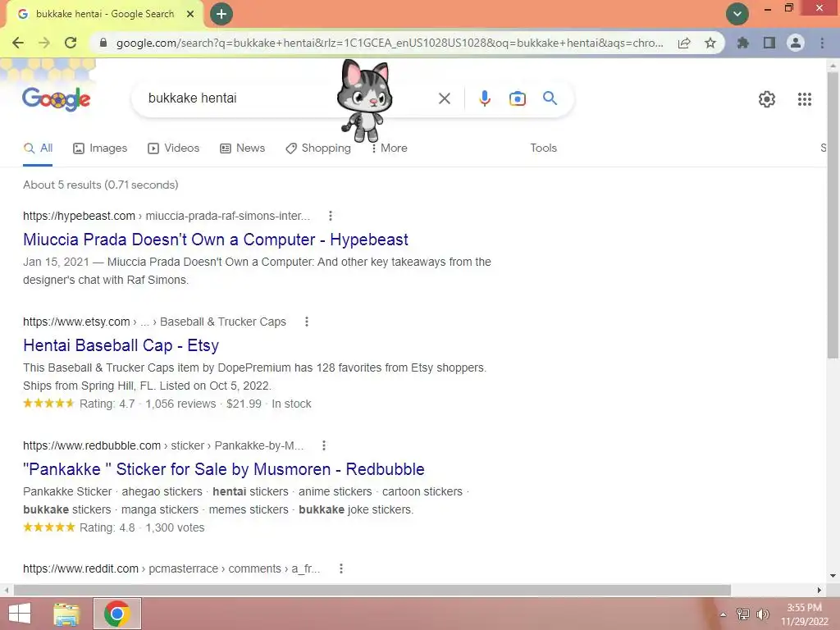Image resolution: width=840 pixels, height=630 pixels.
Task: Click the vertical page scrollbar thumb
Action: point(833,214)
